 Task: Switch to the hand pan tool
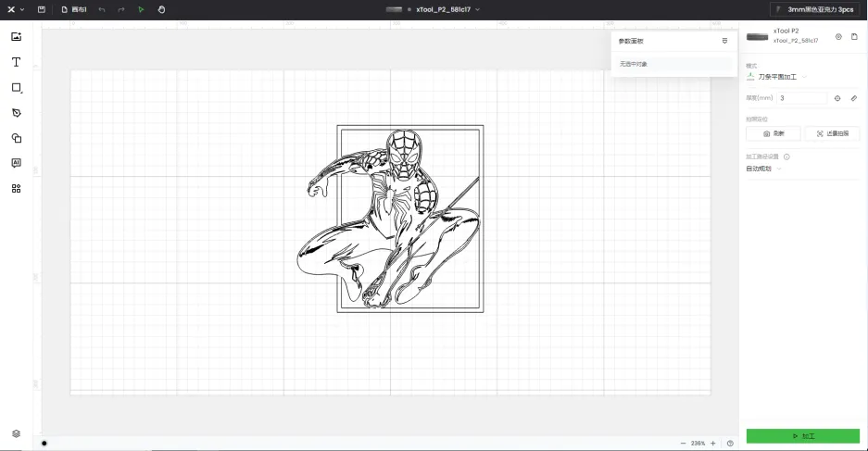161,9
